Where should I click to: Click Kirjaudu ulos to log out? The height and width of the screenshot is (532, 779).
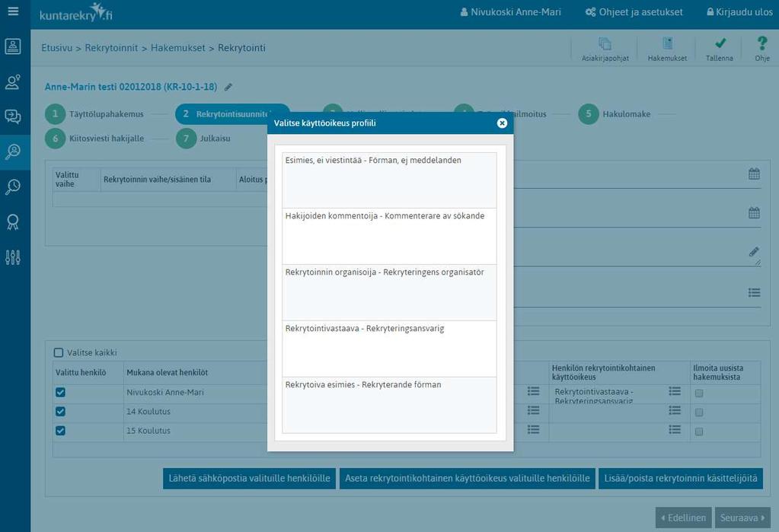click(x=739, y=12)
